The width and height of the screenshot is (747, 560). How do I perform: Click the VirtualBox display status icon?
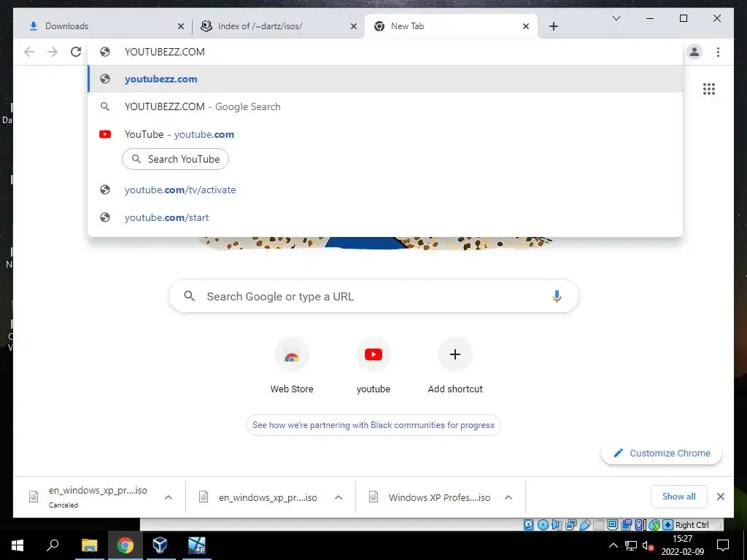[612, 525]
